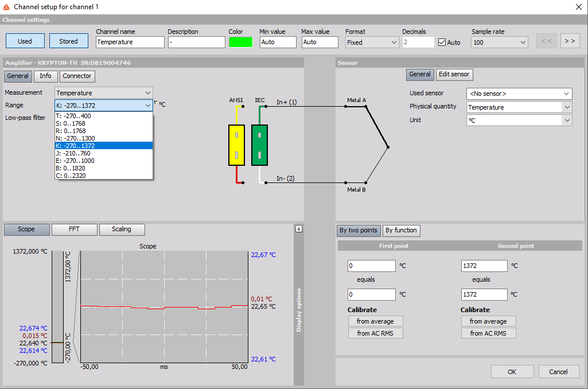Viewport: 588px width, 389px height.
Task: Click the Description input field
Action: click(x=197, y=42)
